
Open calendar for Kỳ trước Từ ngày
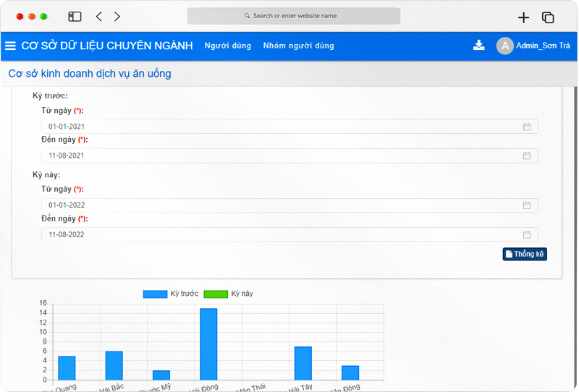(x=527, y=127)
